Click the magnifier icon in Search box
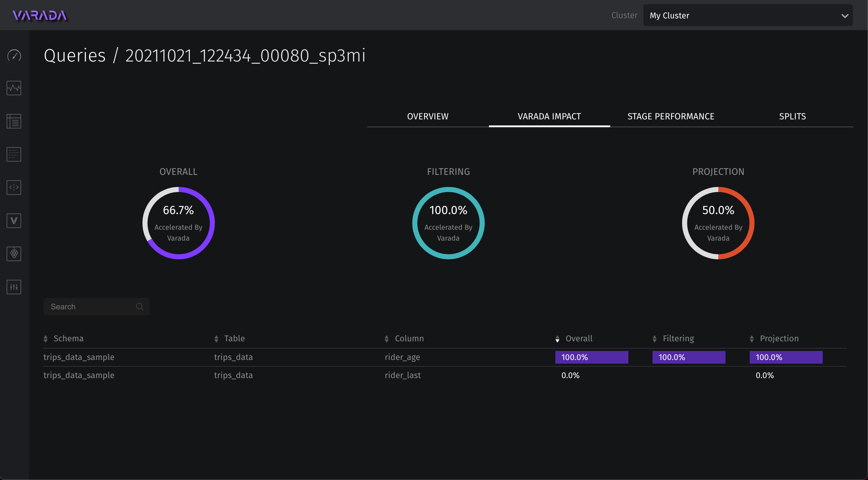Viewport: 868px width, 480px height. 139,307
